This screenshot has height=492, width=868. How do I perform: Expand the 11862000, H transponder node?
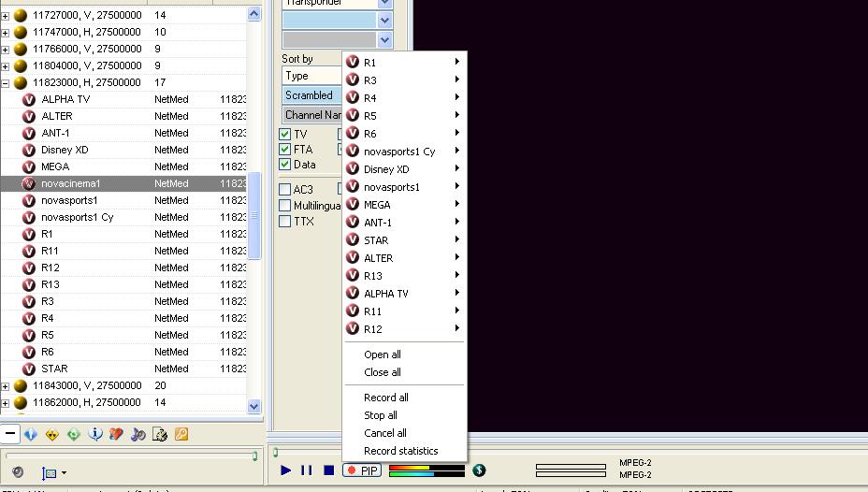click(x=5, y=403)
